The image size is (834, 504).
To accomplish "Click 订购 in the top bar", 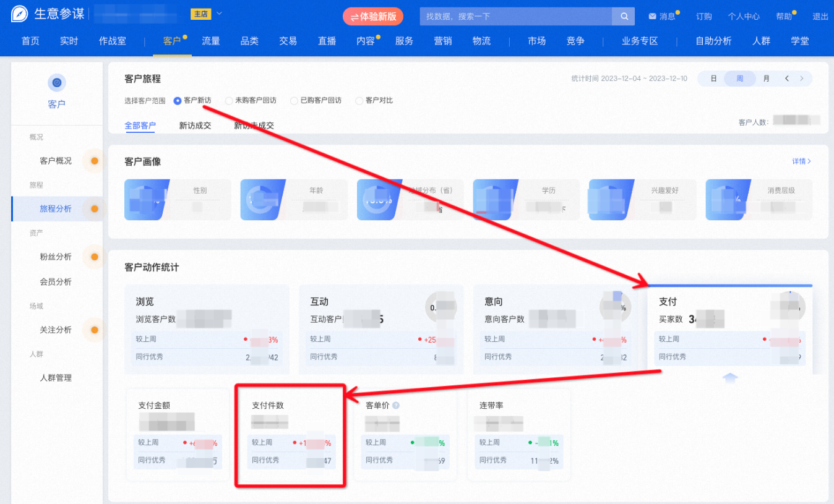I will (704, 17).
